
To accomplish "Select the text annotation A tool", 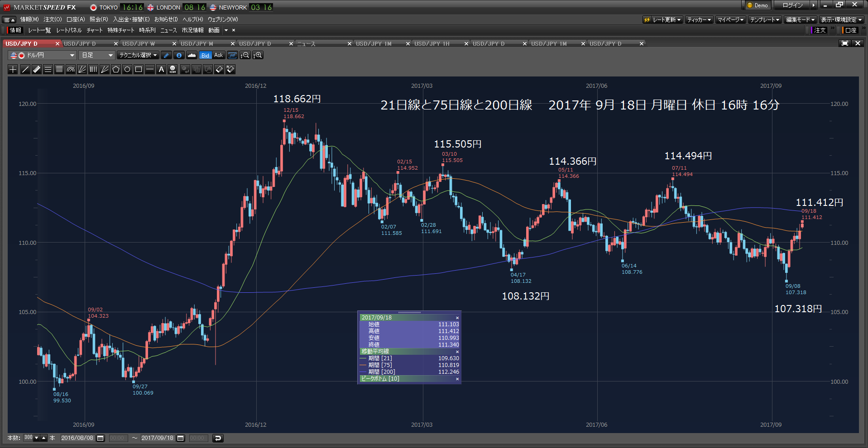I will (161, 69).
